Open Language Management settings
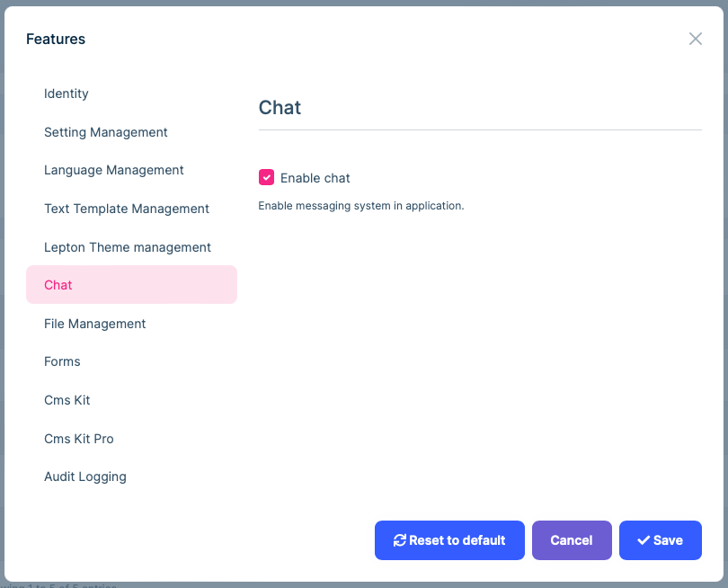This screenshot has height=588, width=728. click(x=113, y=170)
